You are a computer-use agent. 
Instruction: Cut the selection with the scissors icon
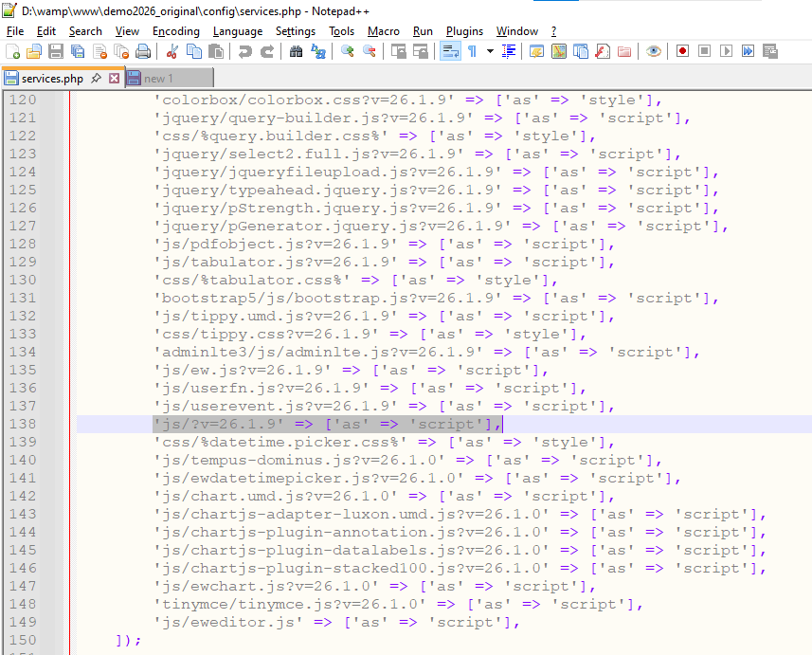tap(171, 51)
